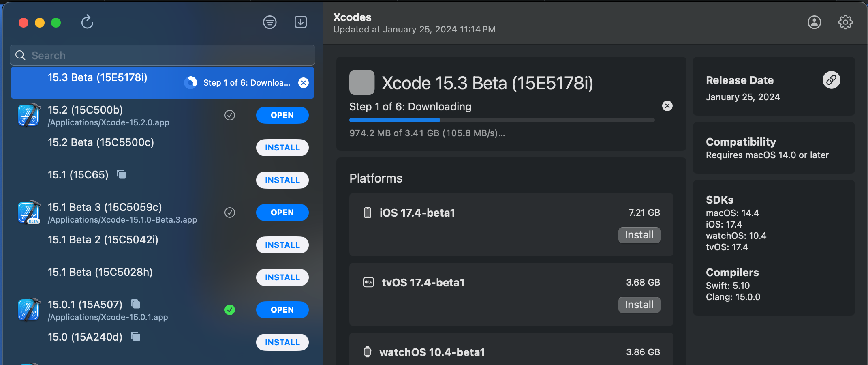The width and height of the screenshot is (868, 365).
Task: Click the /Applications/Xcode-15.1.0-Beta.3.app path
Action: [122, 220]
